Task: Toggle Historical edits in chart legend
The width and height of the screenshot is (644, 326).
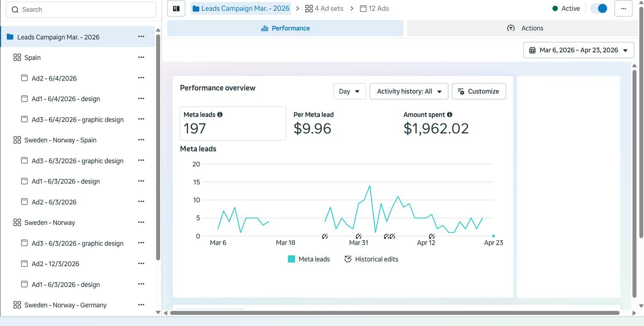Action: (x=371, y=259)
